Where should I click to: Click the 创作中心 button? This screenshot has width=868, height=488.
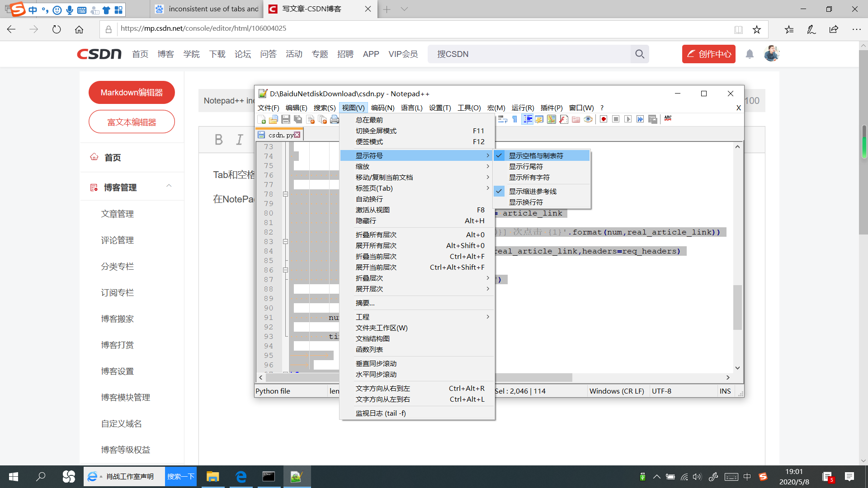pyautogui.click(x=708, y=54)
